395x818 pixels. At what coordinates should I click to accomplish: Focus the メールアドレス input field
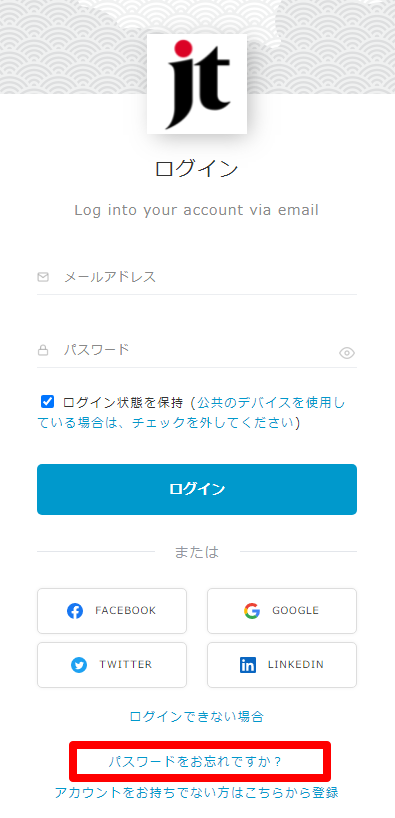pyautogui.click(x=197, y=278)
